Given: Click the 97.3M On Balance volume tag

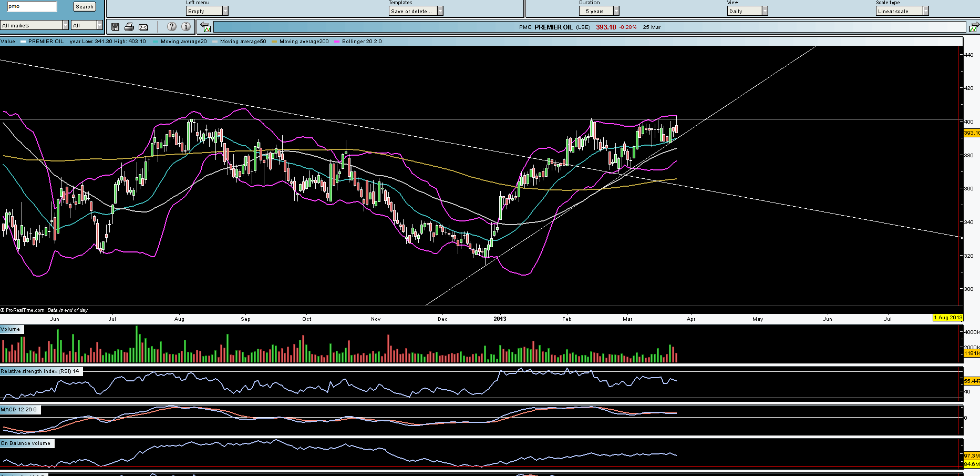Looking at the screenshot, I should [972, 455].
